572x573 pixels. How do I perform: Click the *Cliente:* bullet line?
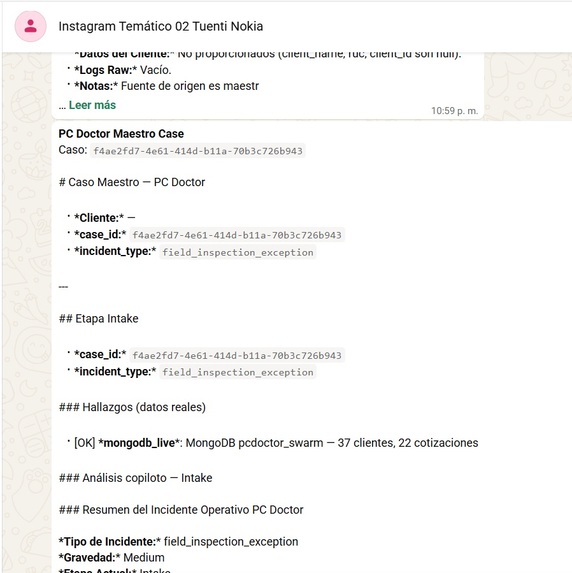click(x=105, y=218)
